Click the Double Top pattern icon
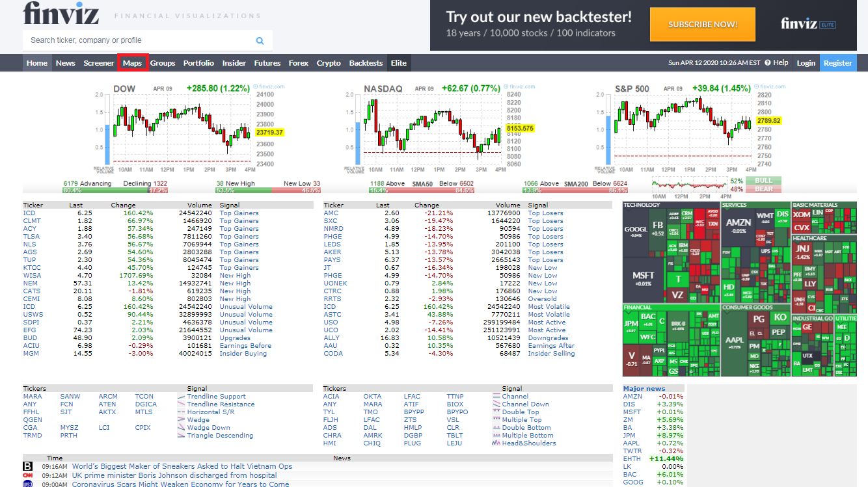Screen dimensions: 868x487 496,412
